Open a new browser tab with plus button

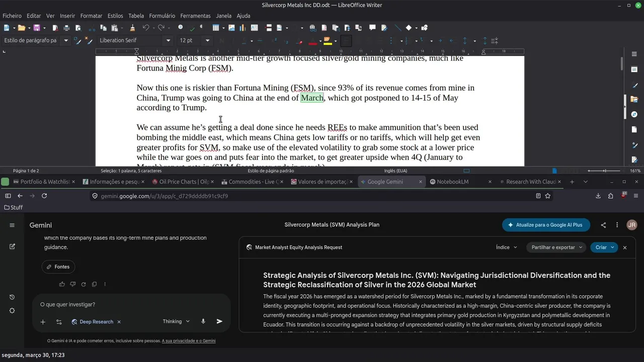[x=572, y=182]
